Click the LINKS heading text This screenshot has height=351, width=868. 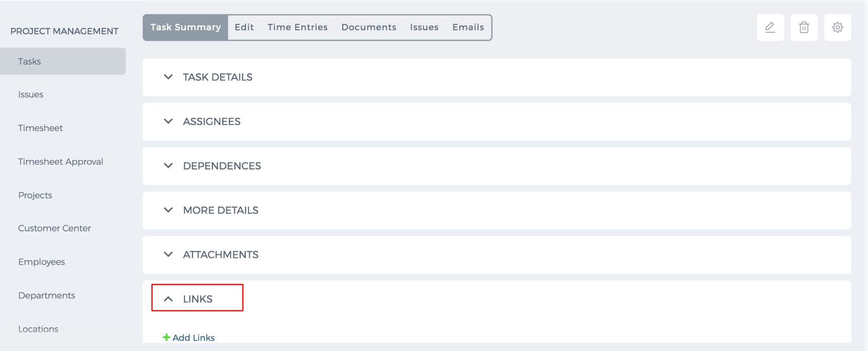click(x=198, y=299)
